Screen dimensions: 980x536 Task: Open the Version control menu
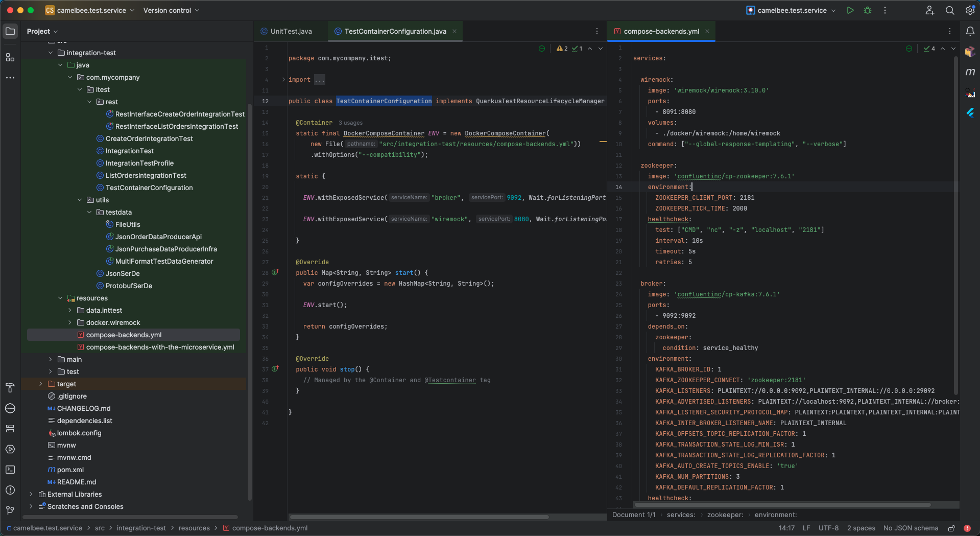coord(169,10)
